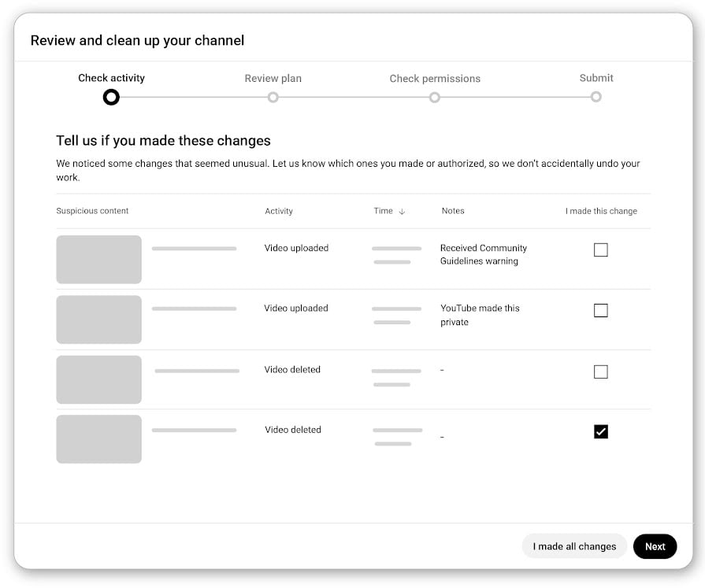Uncheck the ticked checkbox in a Video deleted row
This screenshot has height=588, width=705.
point(601,431)
